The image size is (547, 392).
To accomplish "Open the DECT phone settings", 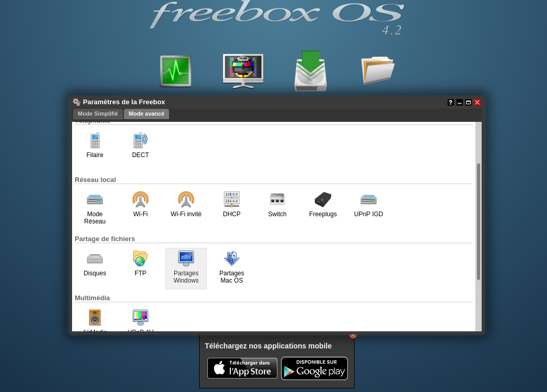I will coord(140,145).
